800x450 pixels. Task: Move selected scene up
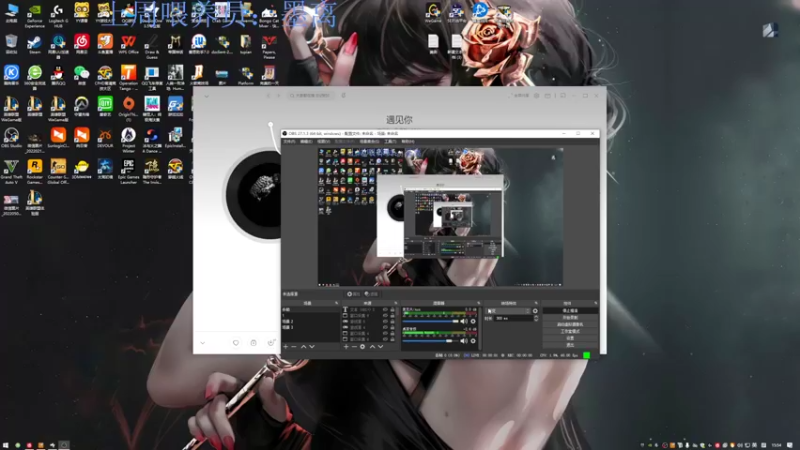pyautogui.click(x=304, y=346)
